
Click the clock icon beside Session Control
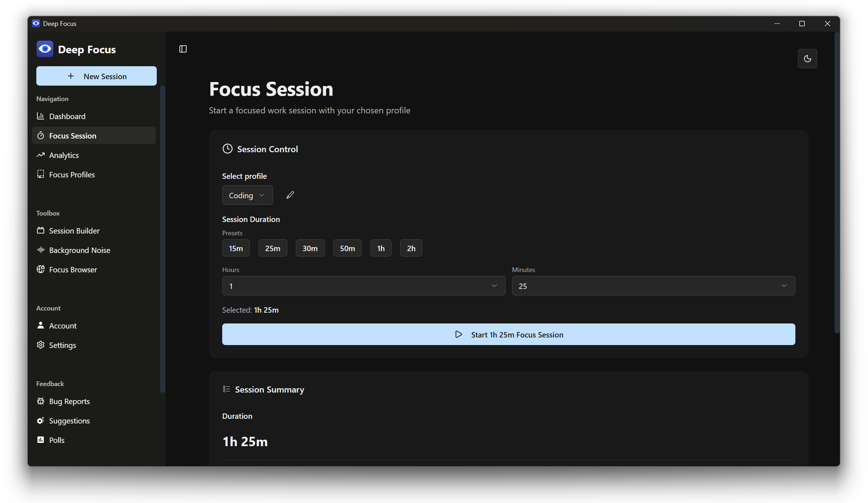pos(228,149)
